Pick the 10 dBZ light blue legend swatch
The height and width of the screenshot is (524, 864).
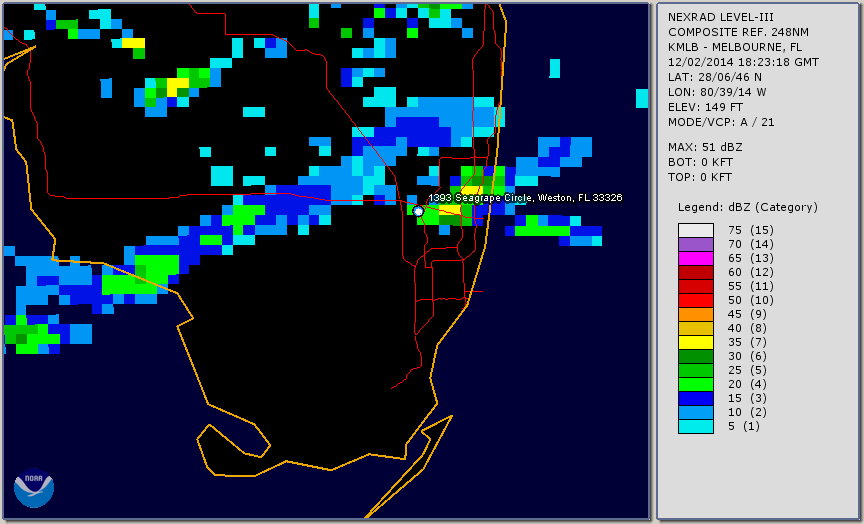pos(696,412)
